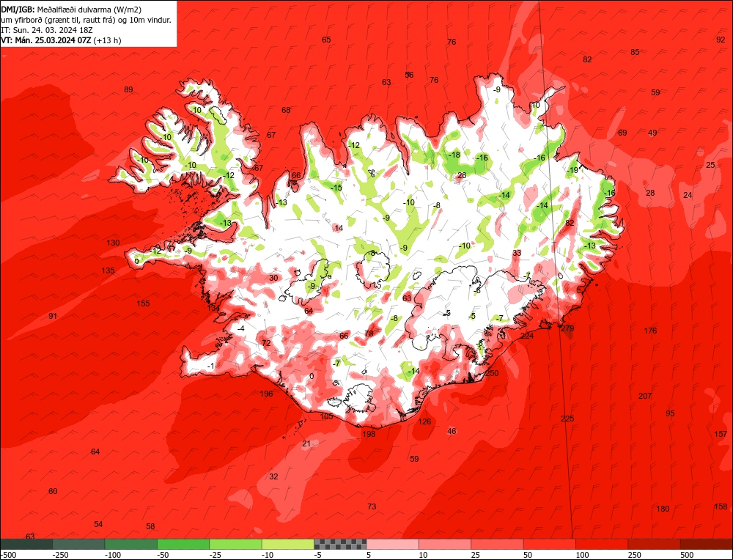733x560 pixels.
Task: Select the coastal value '134' in the west
Action: 213,308
